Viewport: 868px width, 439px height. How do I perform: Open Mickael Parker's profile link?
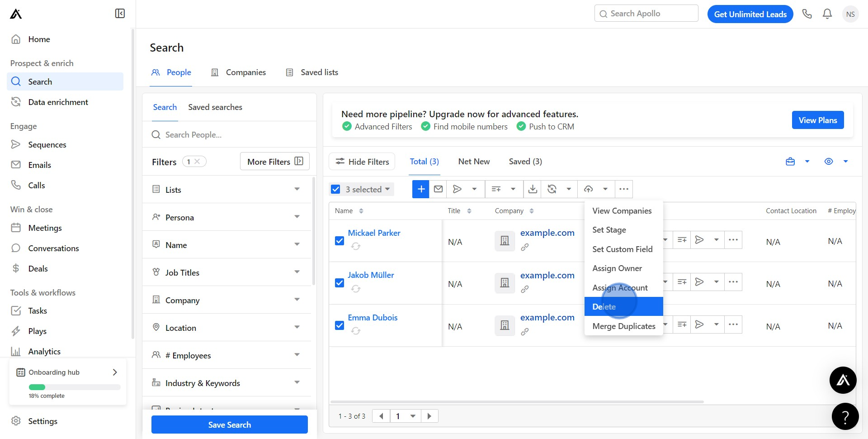[x=374, y=233]
